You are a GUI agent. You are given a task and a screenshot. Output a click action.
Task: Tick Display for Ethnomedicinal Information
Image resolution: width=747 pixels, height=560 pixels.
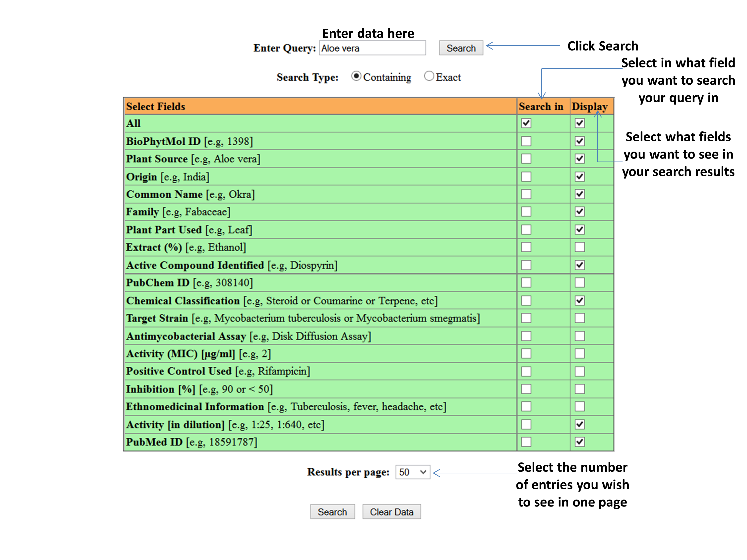(x=579, y=406)
